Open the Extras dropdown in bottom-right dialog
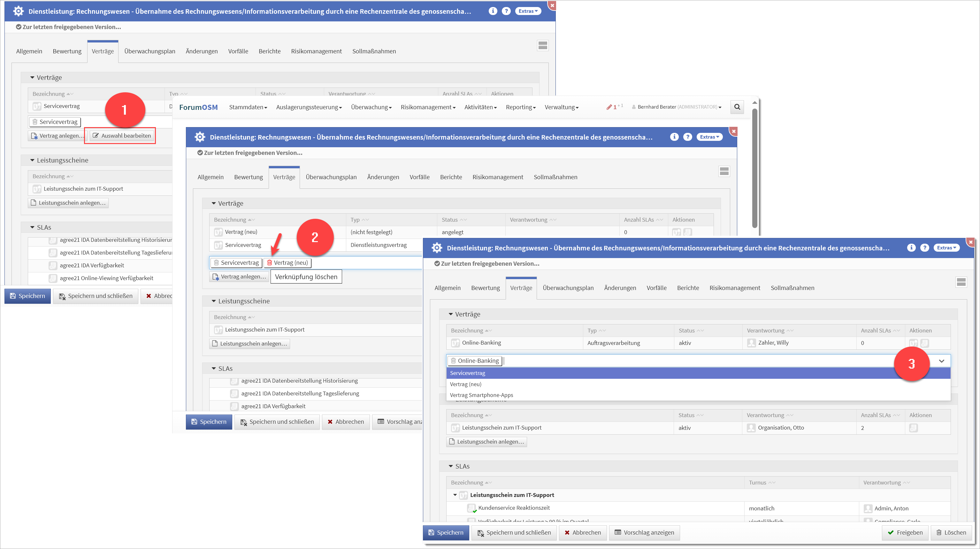 tap(946, 248)
